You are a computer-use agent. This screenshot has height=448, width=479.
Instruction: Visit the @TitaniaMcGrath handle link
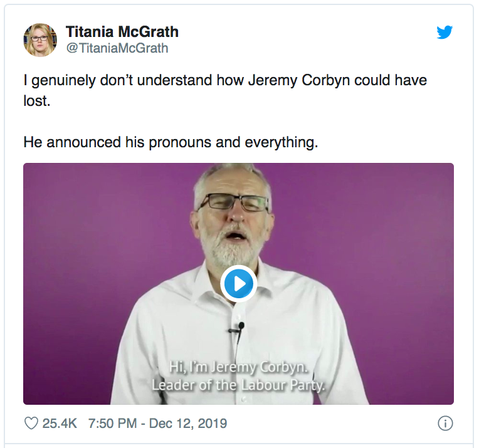pyautogui.click(x=117, y=48)
